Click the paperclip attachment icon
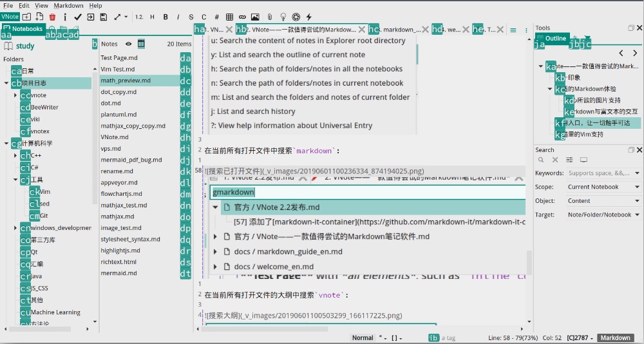 pos(269,17)
